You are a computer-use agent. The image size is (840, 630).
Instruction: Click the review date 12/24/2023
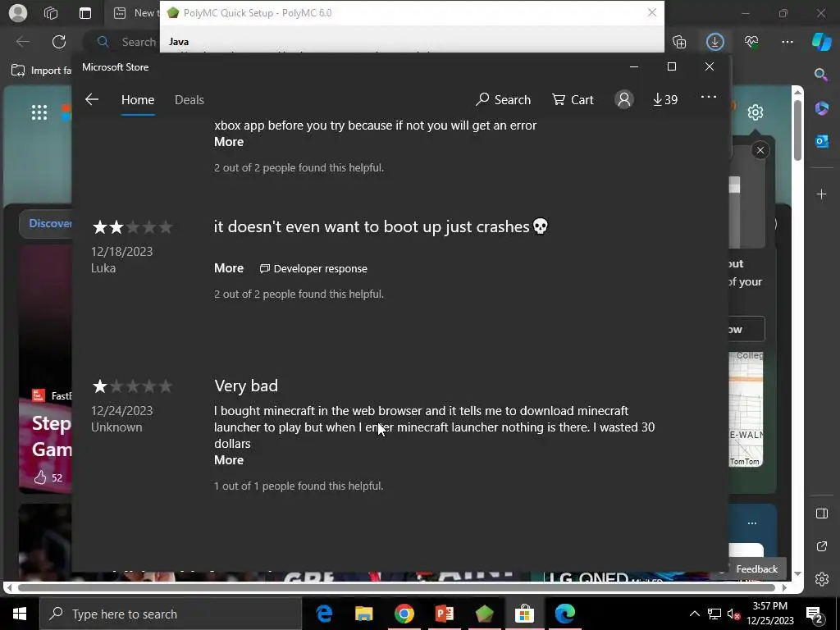coord(121,411)
